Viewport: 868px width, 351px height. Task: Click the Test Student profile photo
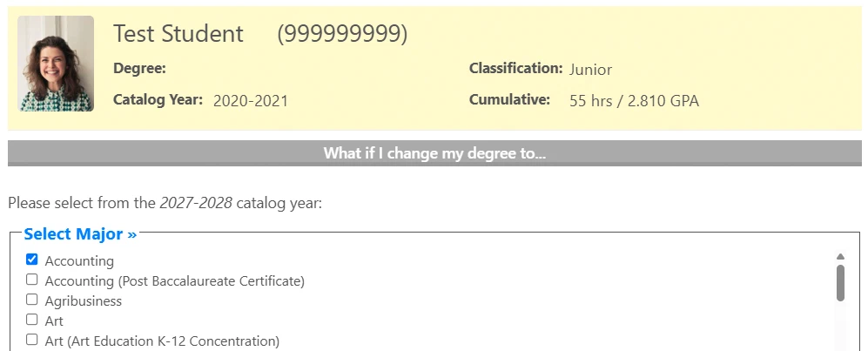pos(56,64)
